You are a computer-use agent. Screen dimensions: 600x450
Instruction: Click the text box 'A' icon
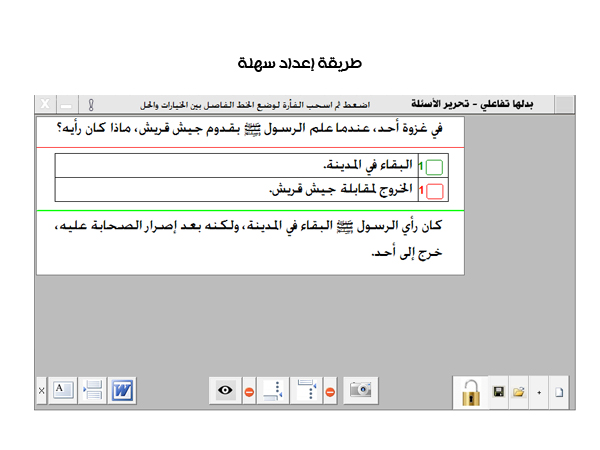point(62,390)
